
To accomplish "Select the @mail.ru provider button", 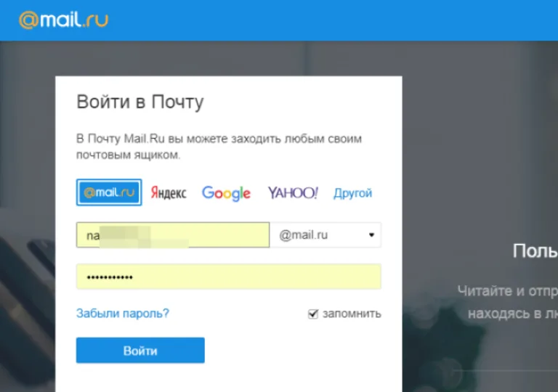I will (x=109, y=192).
